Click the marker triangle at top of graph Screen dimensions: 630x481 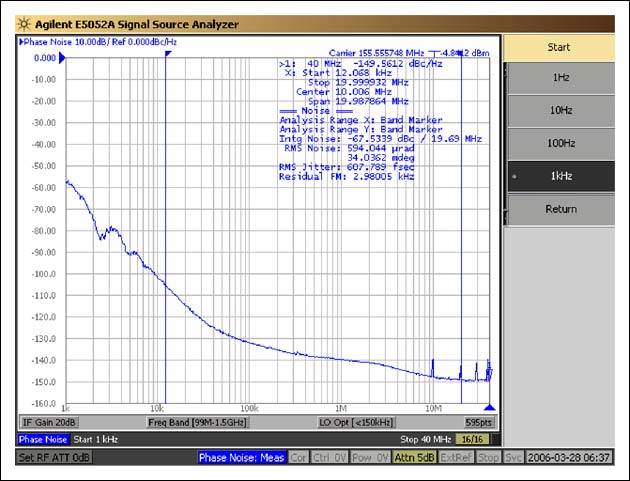tap(167, 54)
